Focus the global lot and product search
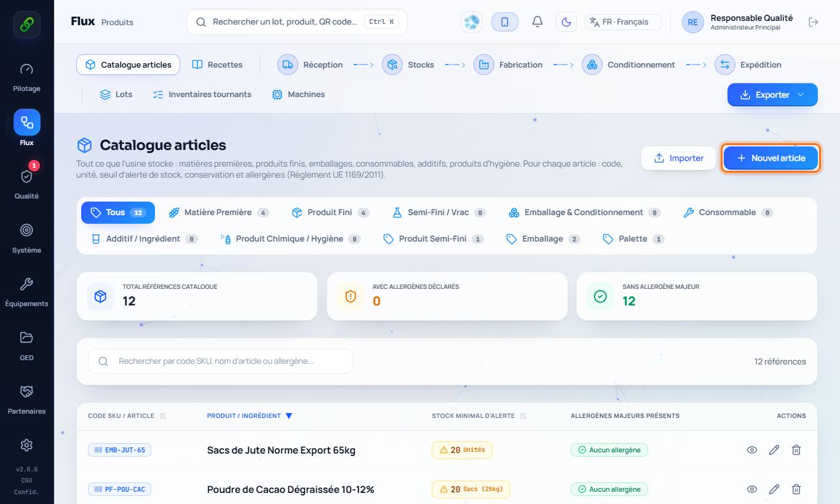This screenshot has width=840, height=504. click(297, 22)
